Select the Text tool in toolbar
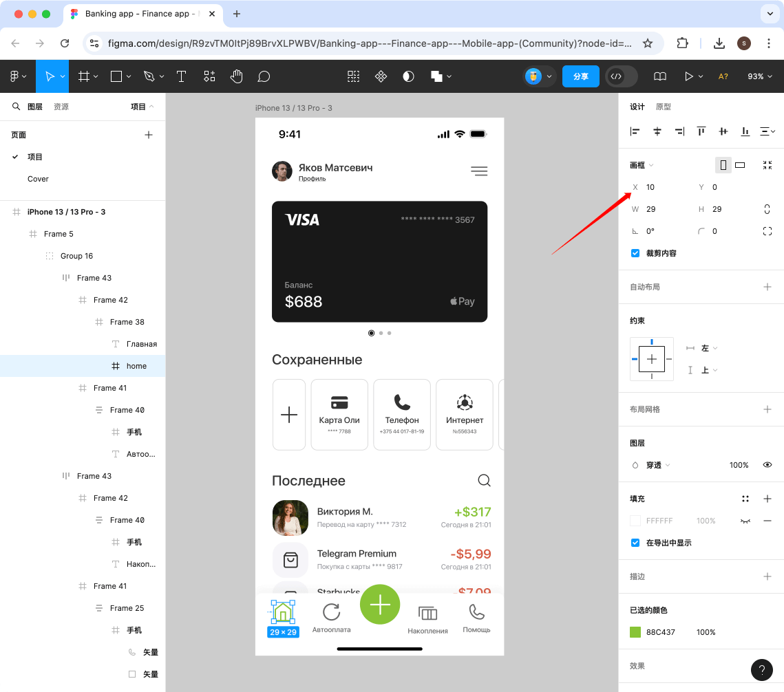Screen dimensions: 784x692 (182, 76)
